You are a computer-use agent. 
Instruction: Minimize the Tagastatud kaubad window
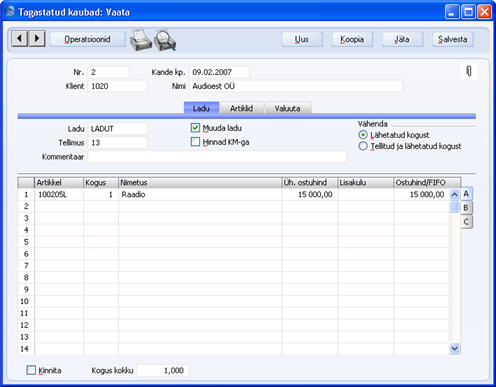click(x=452, y=12)
